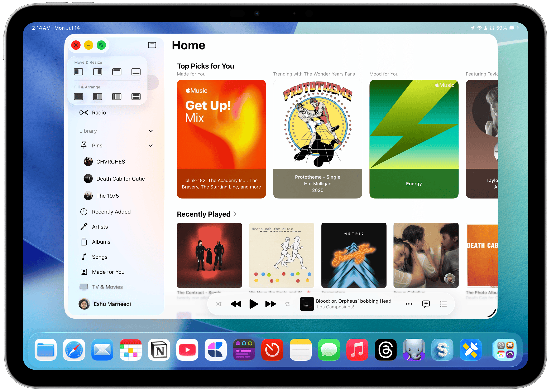Choose the full screen fill arrangement
Viewport: 551px width, 392px height.
pyautogui.click(x=78, y=97)
